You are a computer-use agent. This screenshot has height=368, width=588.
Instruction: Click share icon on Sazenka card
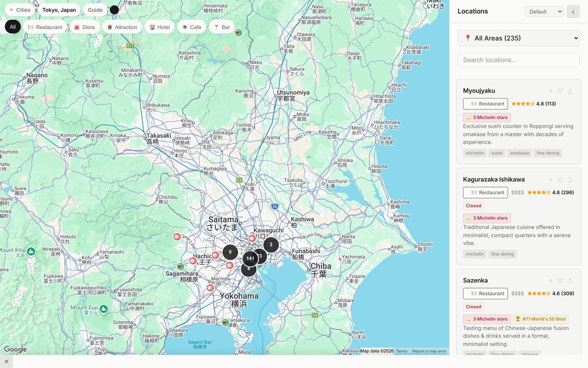click(x=570, y=281)
